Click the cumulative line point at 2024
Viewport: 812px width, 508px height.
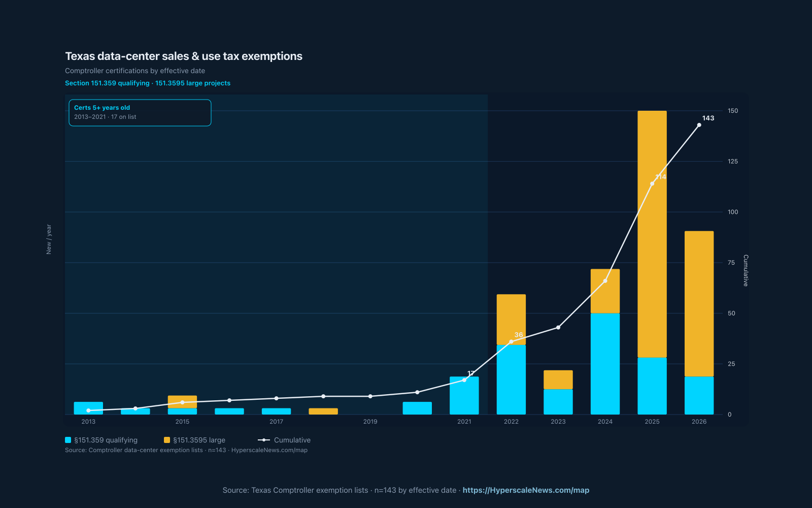point(605,281)
